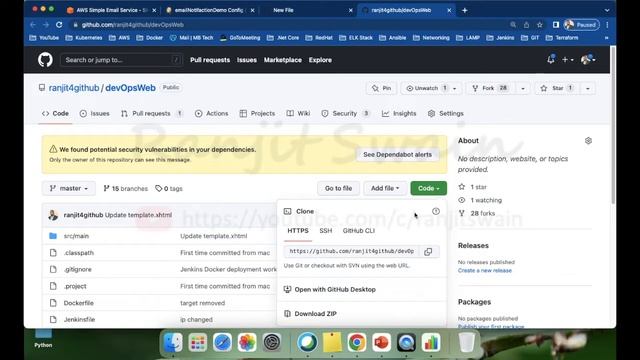Expand the Unwatch dropdown arrow
This screenshot has width=640, height=360.
[x=455, y=89]
